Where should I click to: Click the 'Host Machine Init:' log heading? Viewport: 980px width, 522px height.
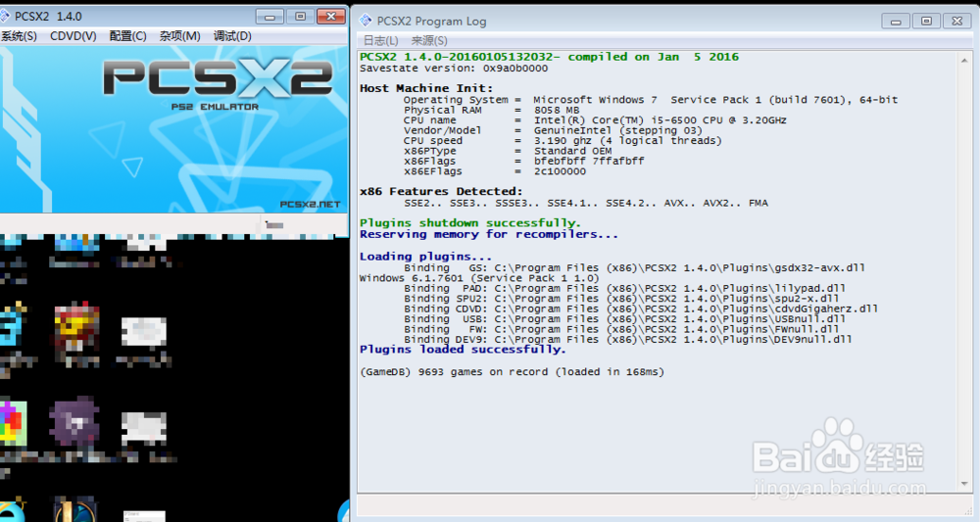pos(426,88)
